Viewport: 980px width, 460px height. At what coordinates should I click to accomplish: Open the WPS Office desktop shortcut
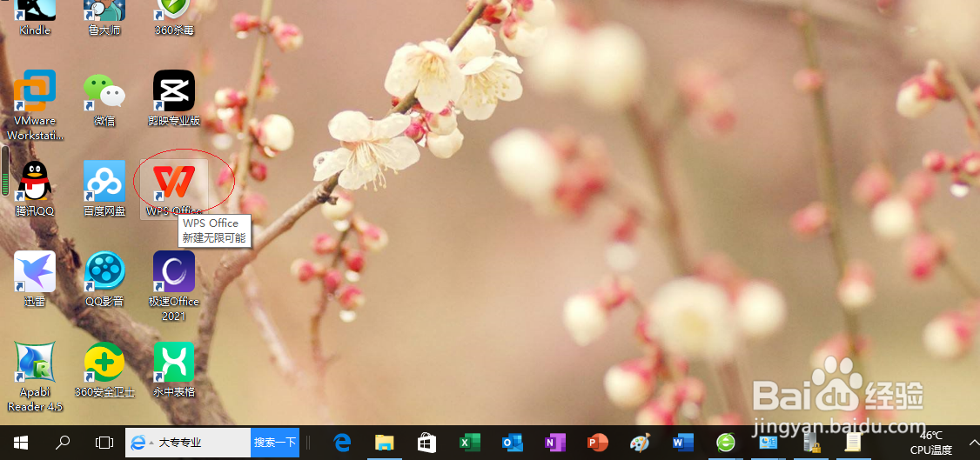pos(174,189)
